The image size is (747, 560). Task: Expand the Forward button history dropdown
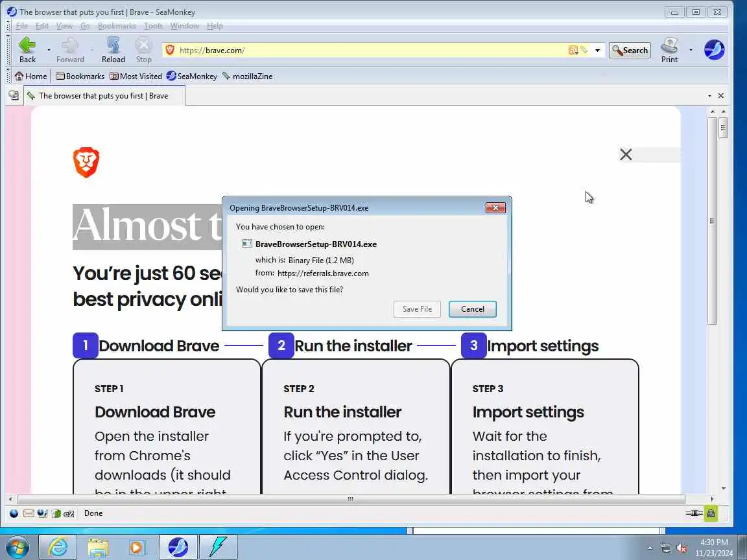pyautogui.click(x=92, y=50)
